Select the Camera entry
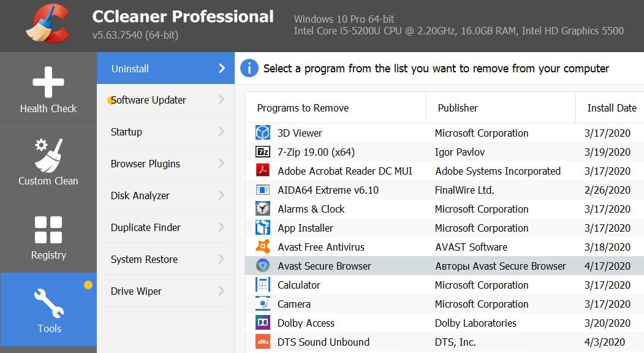 coord(294,304)
